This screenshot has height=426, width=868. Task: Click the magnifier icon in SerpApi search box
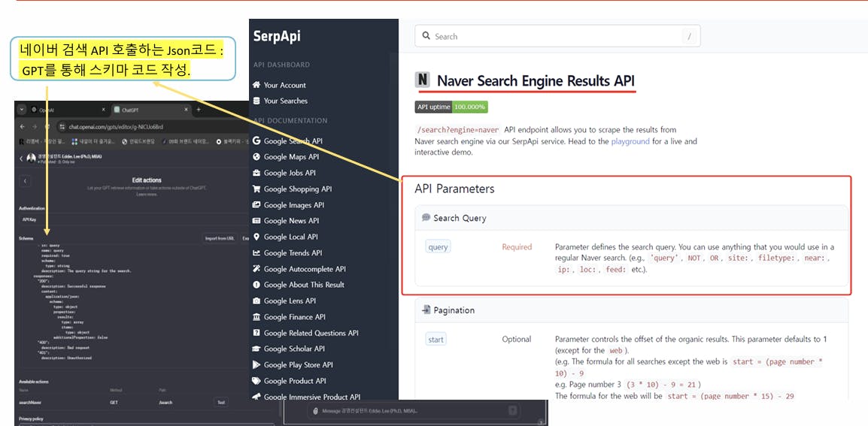pos(426,36)
